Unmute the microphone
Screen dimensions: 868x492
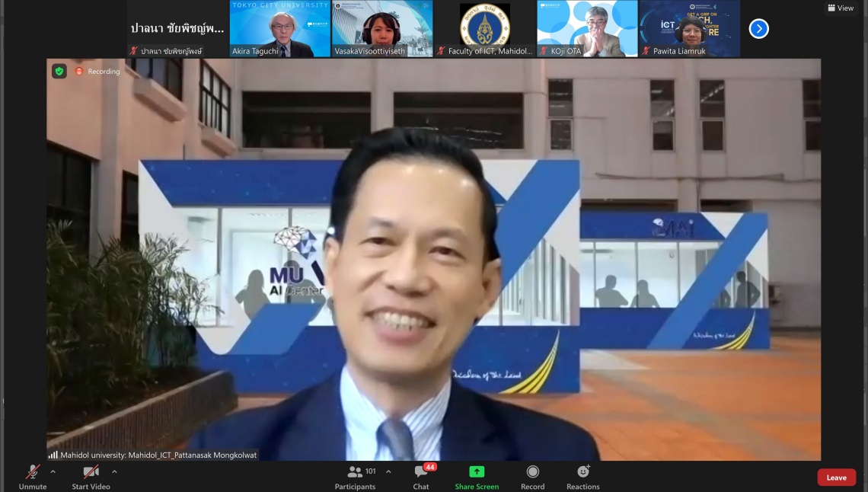[x=33, y=476]
